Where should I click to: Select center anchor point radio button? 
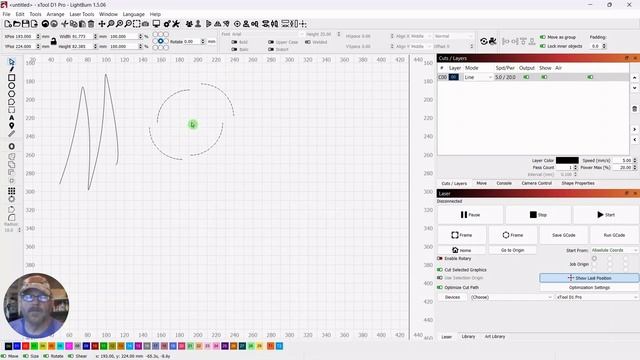(161, 41)
